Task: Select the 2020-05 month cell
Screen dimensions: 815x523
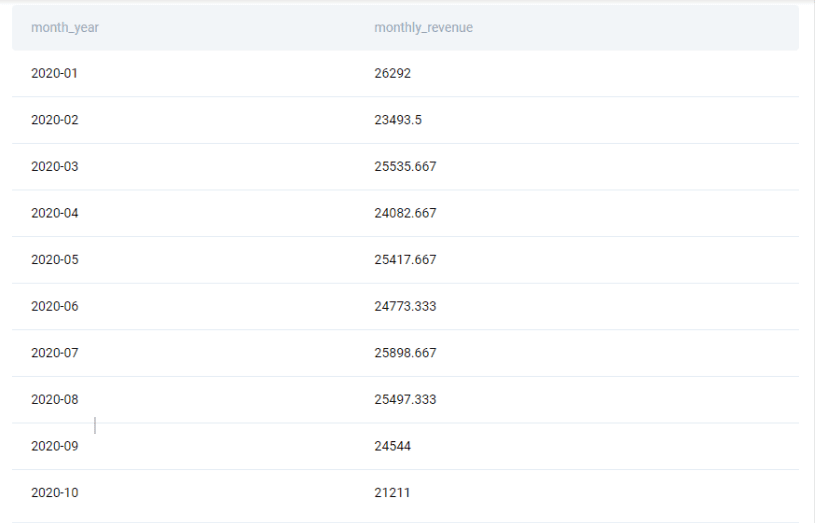Action: tap(54, 260)
